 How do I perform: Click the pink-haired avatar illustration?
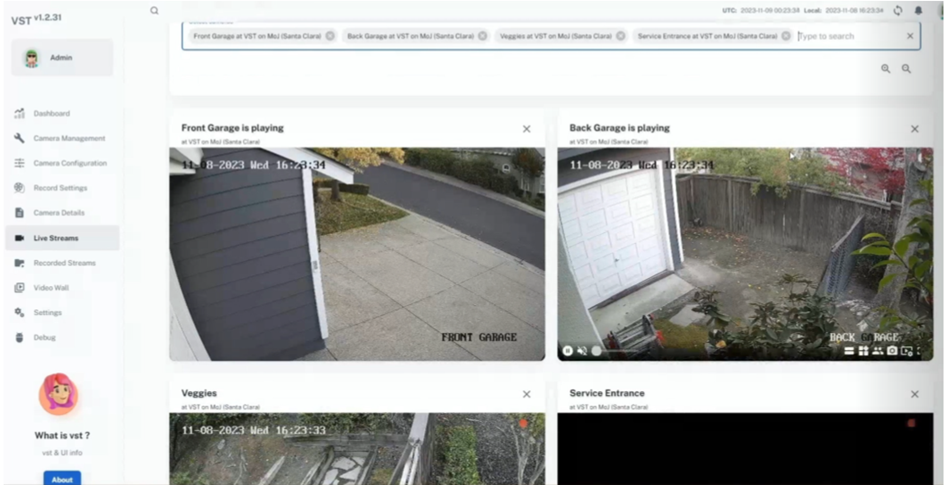coord(58,394)
